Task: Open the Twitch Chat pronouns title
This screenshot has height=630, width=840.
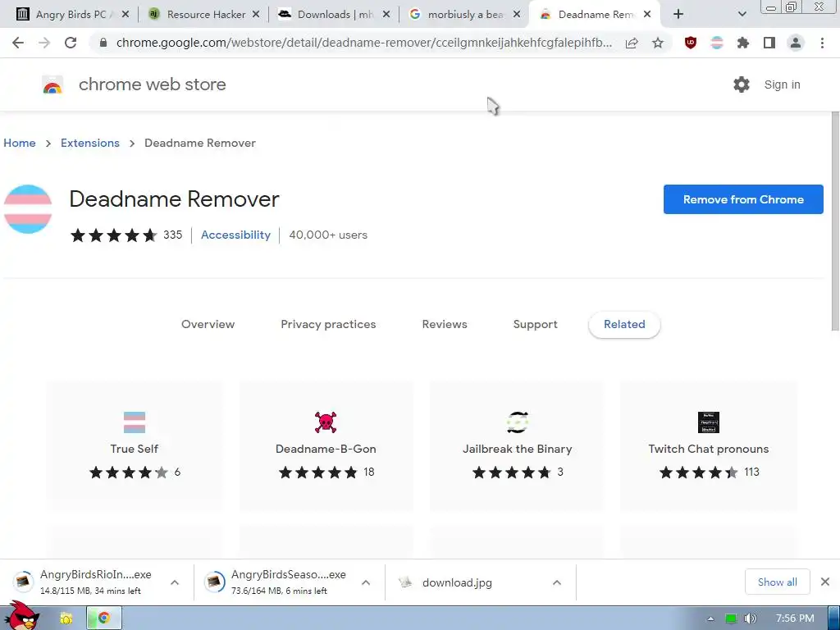Action: coord(709,449)
